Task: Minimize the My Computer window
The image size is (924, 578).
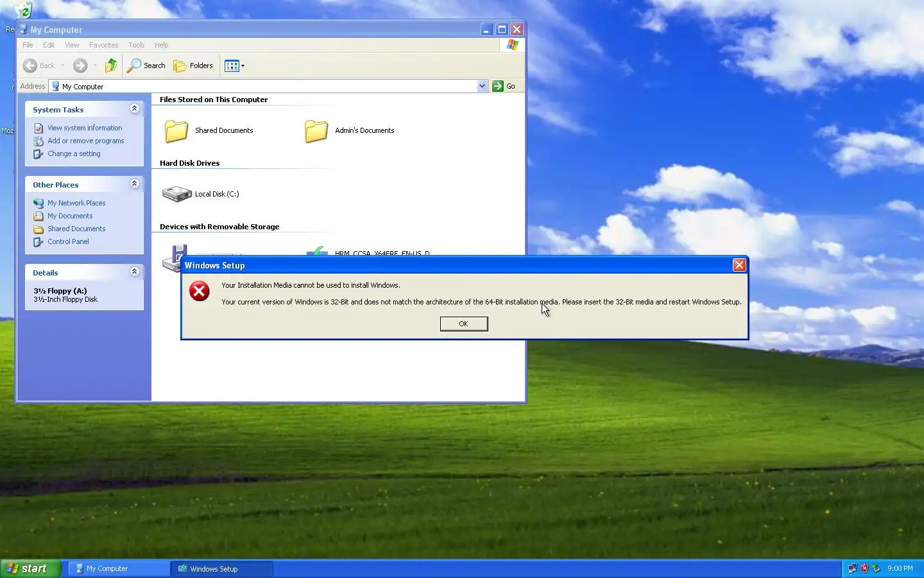Action: tap(487, 30)
